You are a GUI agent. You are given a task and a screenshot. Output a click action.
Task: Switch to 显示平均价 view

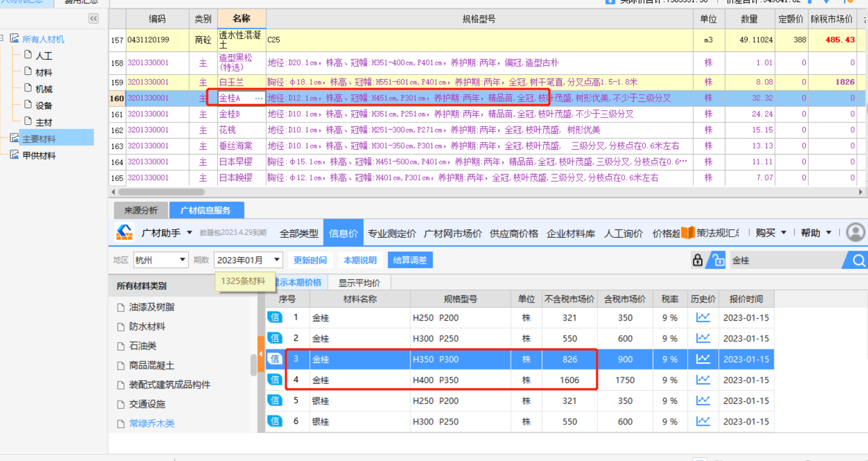(359, 283)
